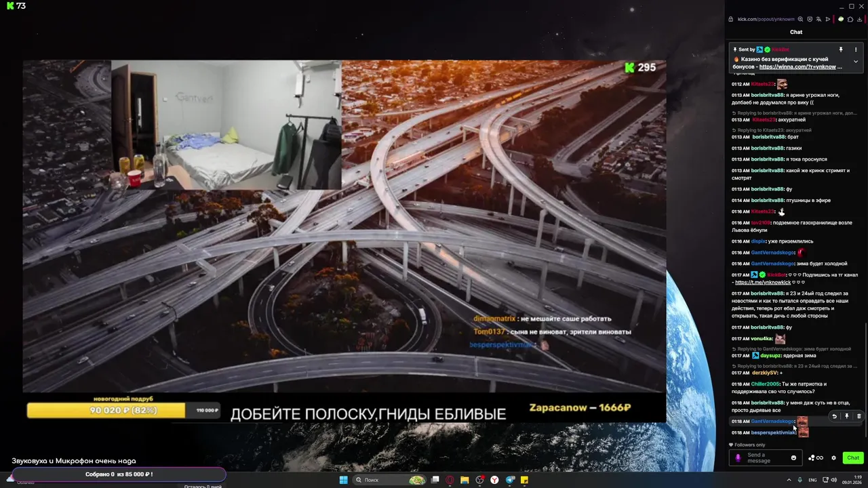Click username daysupz in chat
The image size is (868, 488).
pos(770,356)
